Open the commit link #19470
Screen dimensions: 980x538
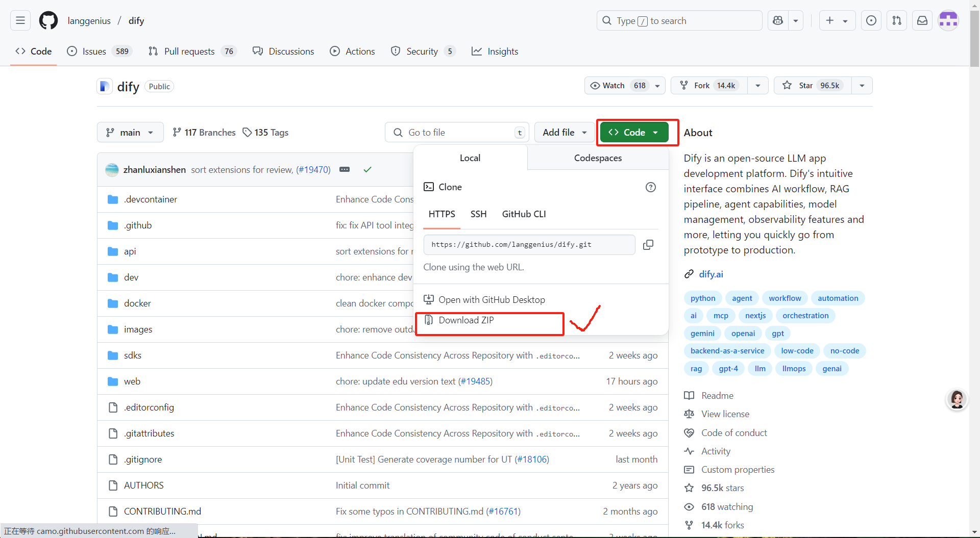coord(313,170)
